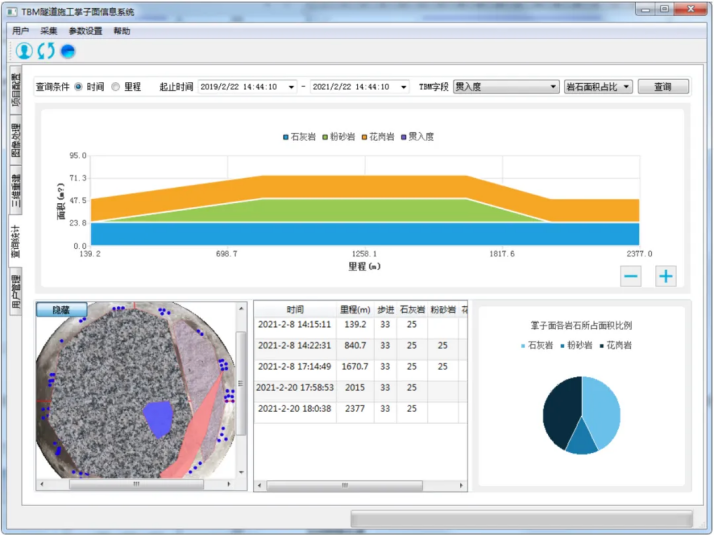Click the 贯入度 chart legend marker
714x535 pixels.
click(x=403, y=137)
